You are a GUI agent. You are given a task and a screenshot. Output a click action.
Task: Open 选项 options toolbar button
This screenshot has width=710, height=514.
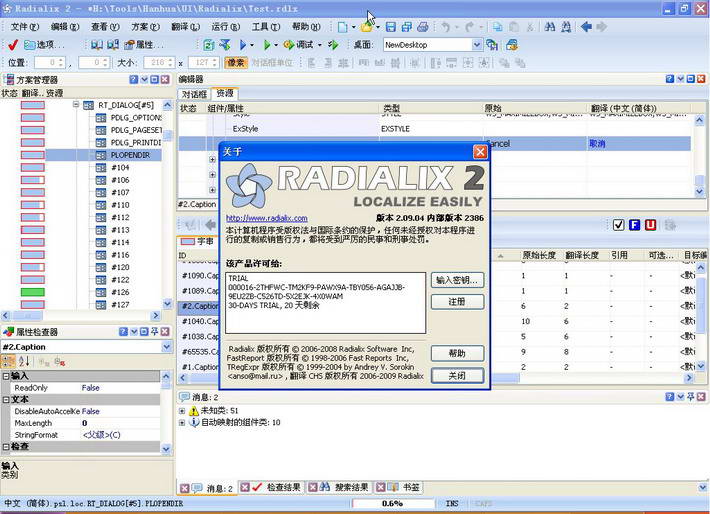44,45
